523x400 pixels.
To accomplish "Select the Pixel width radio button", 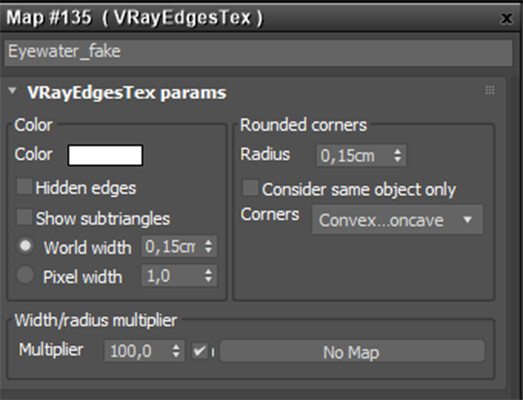I will pyautogui.click(x=25, y=276).
